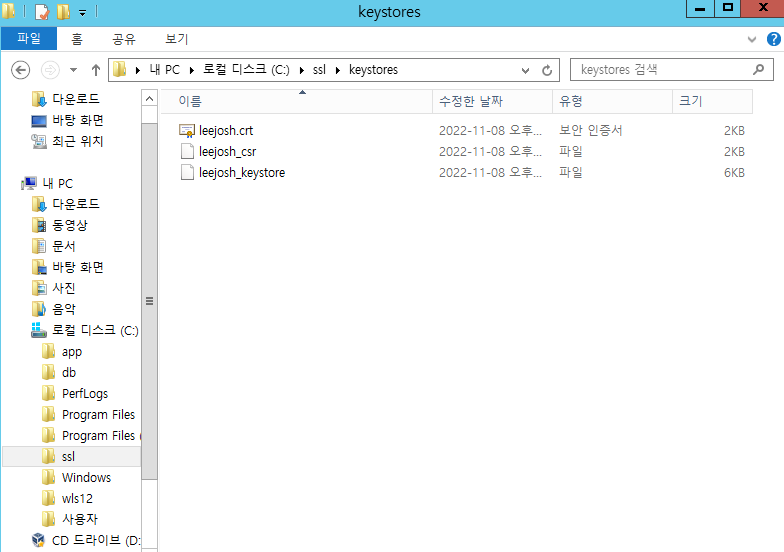Click the leejosh_csr file name
The height and width of the screenshot is (552, 784).
pos(228,152)
